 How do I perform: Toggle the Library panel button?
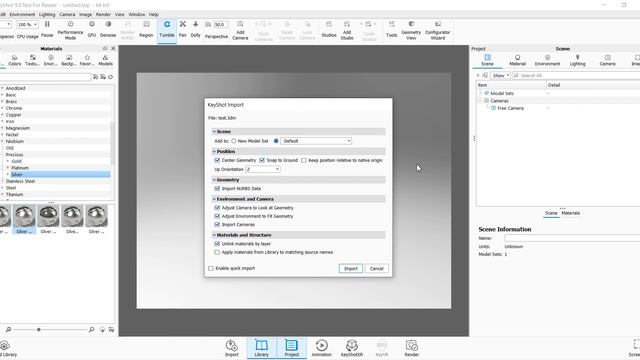coord(262,348)
